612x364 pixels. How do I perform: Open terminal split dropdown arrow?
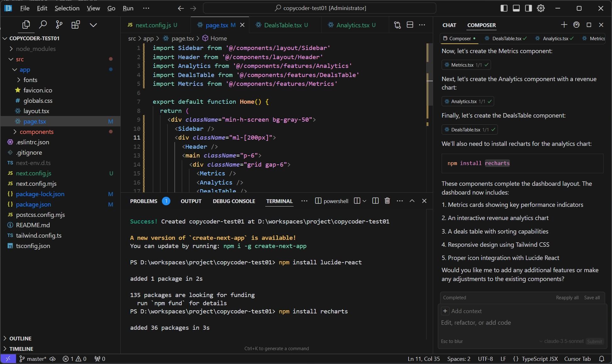pos(364,201)
